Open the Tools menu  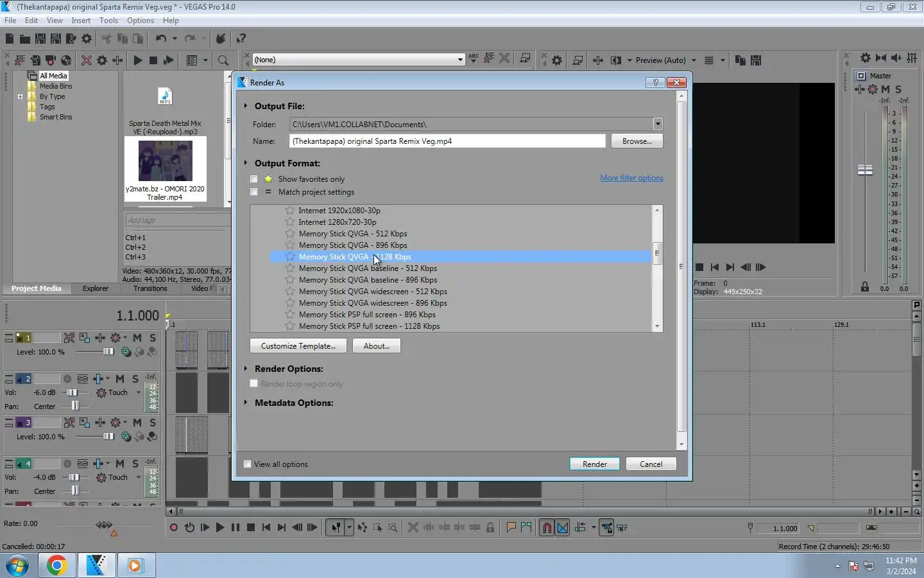[x=108, y=21]
